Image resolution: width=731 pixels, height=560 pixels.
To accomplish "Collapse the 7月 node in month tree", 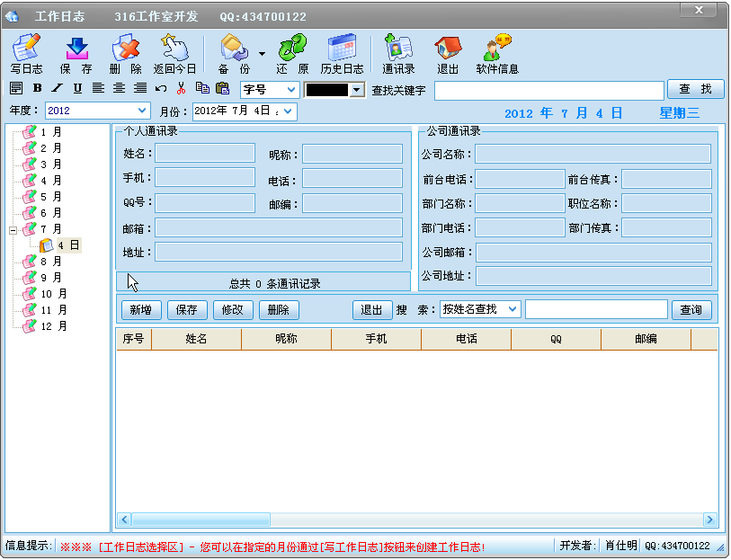I will click(13, 230).
